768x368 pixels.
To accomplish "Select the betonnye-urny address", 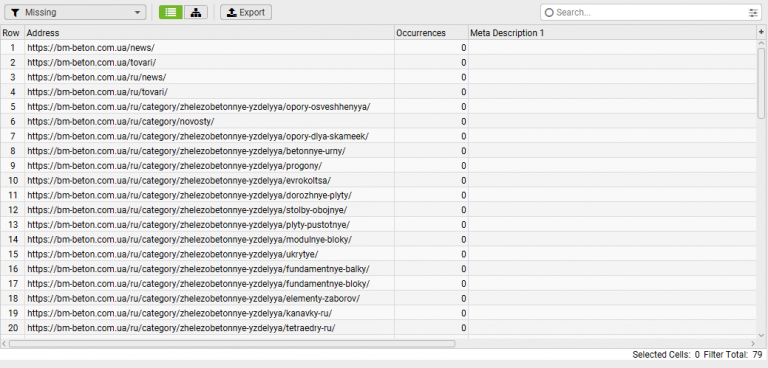I will pyautogui.click(x=187, y=150).
